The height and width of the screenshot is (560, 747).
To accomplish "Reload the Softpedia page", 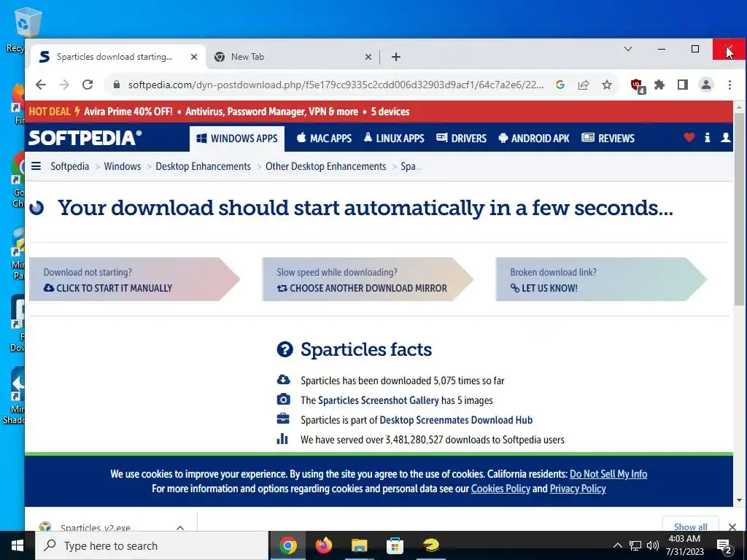I will tap(88, 85).
